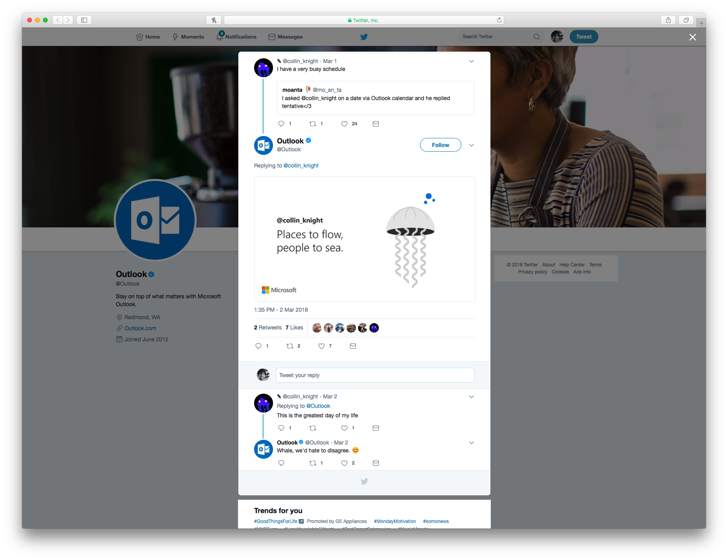Like the Outlook jellyfish tweet
Image resolution: width=728 pixels, height=560 pixels.
tap(321, 346)
